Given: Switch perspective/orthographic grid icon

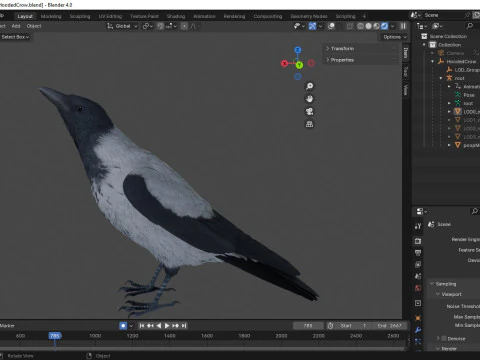Looking at the screenshot, I should pos(309,124).
